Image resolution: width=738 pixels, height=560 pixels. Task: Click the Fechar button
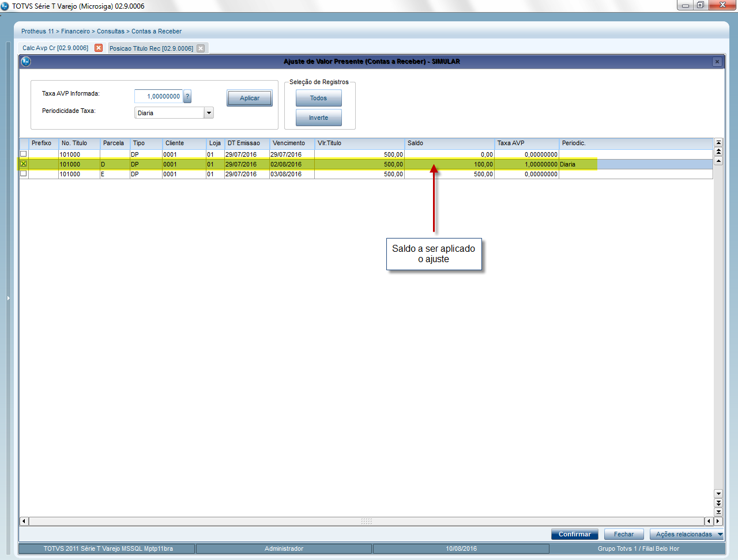click(x=624, y=534)
